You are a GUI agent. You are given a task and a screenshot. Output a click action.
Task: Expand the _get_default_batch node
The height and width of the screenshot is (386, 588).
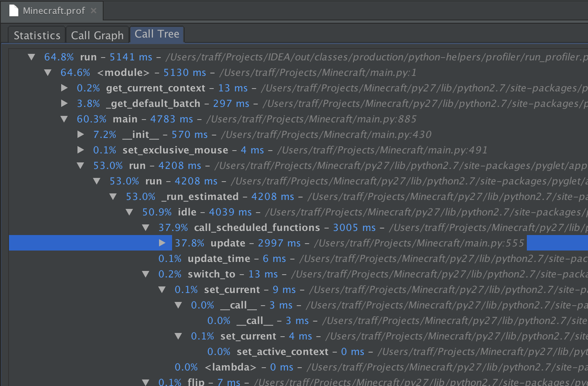tap(64, 104)
